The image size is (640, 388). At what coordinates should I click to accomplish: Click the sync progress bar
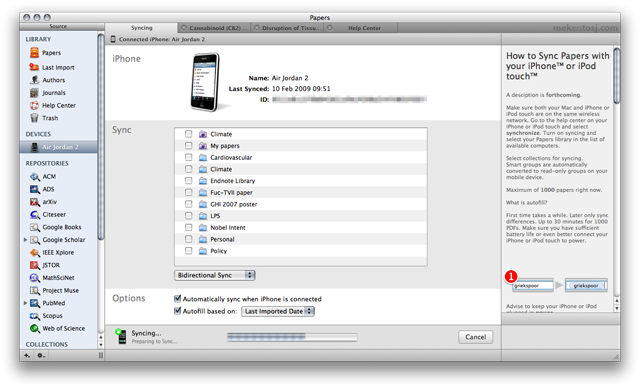click(292, 337)
